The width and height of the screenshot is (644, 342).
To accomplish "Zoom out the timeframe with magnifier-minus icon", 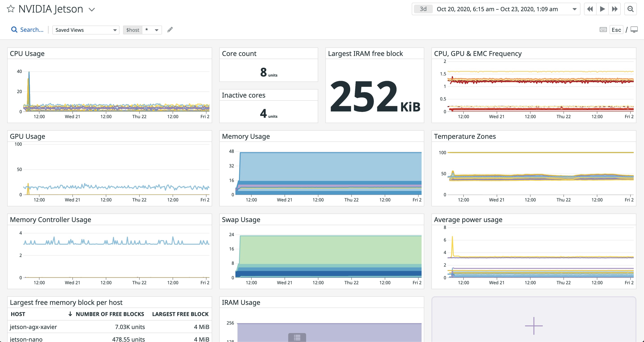I will click(630, 9).
